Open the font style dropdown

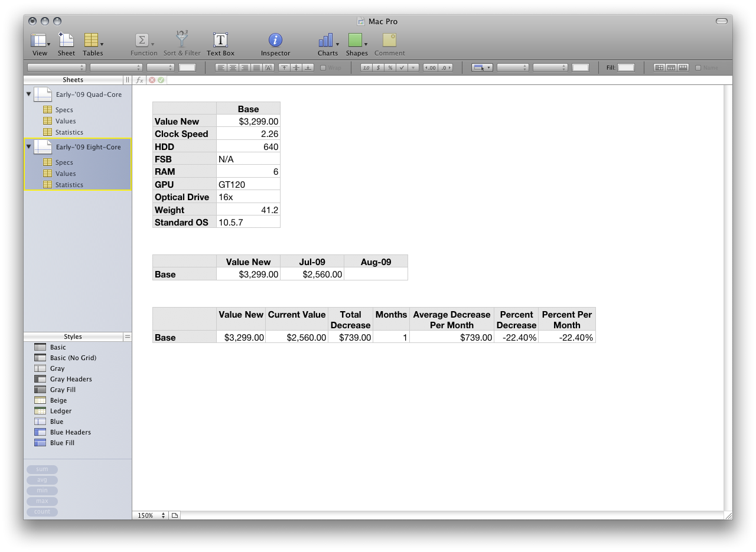tap(116, 68)
